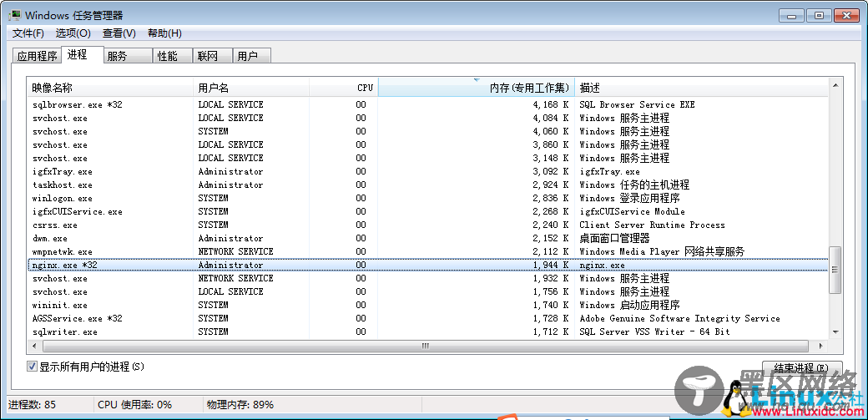The image size is (868, 420).
Task: Select the 进程 tab
Action: point(83,54)
